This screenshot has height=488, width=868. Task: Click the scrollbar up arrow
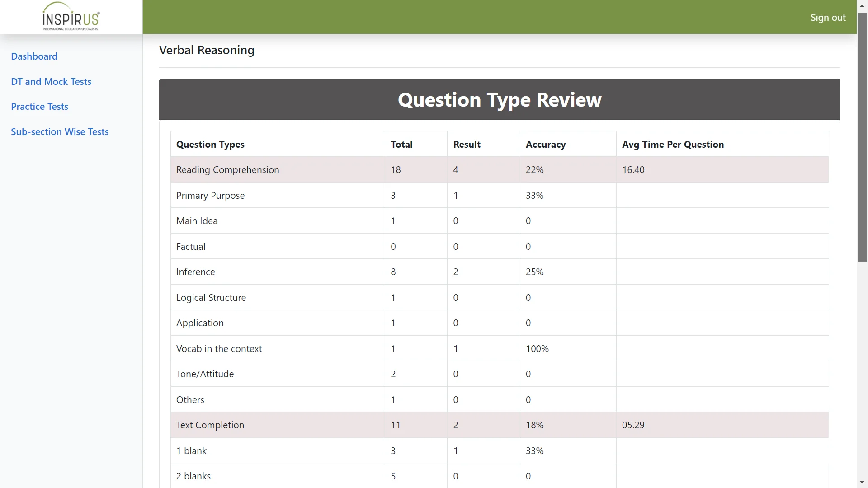(x=862, y=6)
